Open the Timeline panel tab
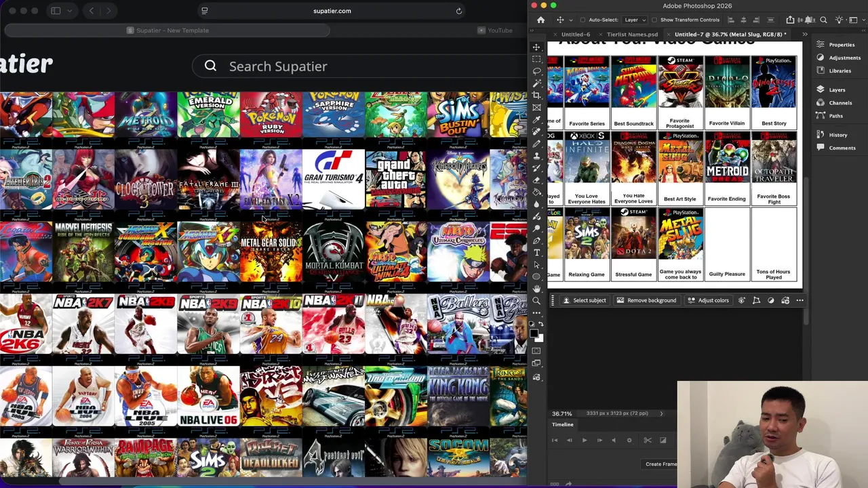Screen dimensions: 868x488 [x=562, y=424]
